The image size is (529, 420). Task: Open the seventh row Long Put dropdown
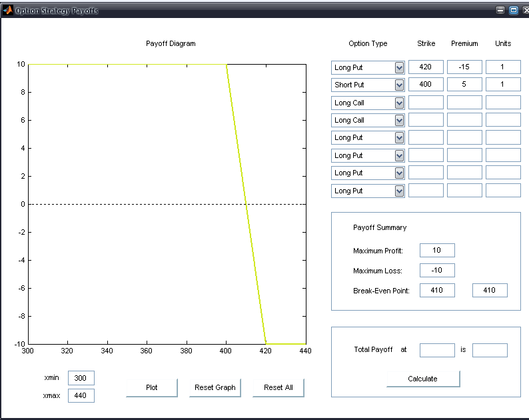368,173
